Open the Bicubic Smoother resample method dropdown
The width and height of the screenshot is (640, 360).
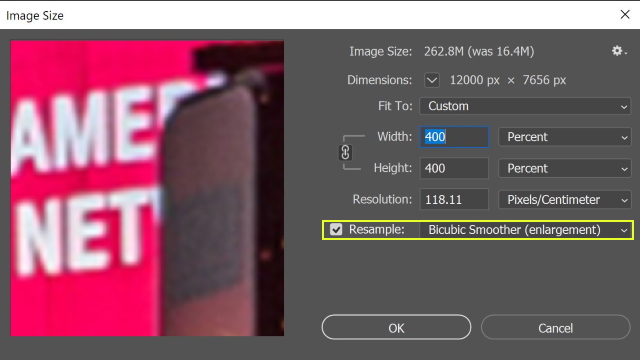(526, 230)
